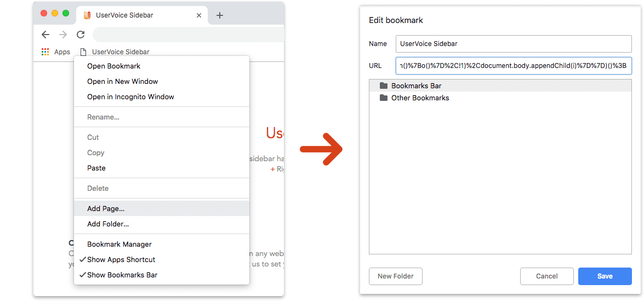Image resolution: width=644 pixels, height=301 pixels.
Task: Open Bookmark Manager from the menu
Action: (x=119, y=244)
